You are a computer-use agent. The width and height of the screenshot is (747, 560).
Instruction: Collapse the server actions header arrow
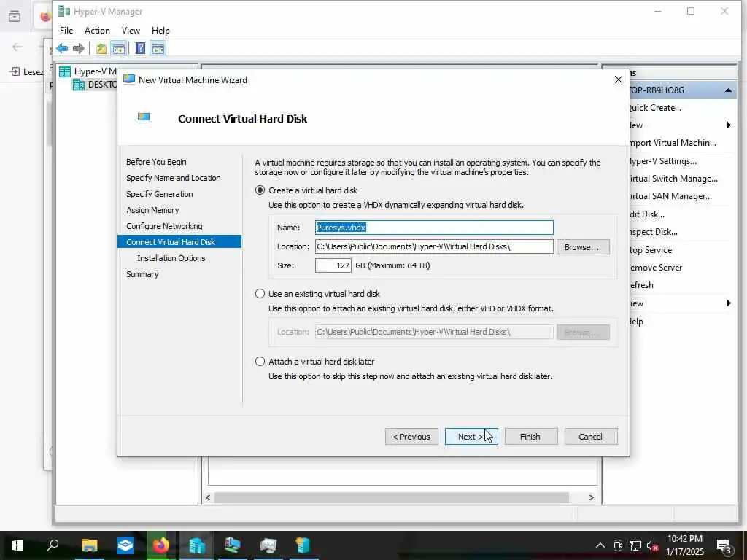pyautogui.click(x=728, y=90)
